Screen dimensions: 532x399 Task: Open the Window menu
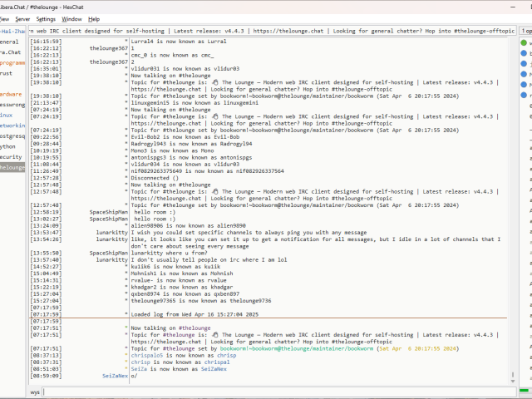[x=72, y=18]
